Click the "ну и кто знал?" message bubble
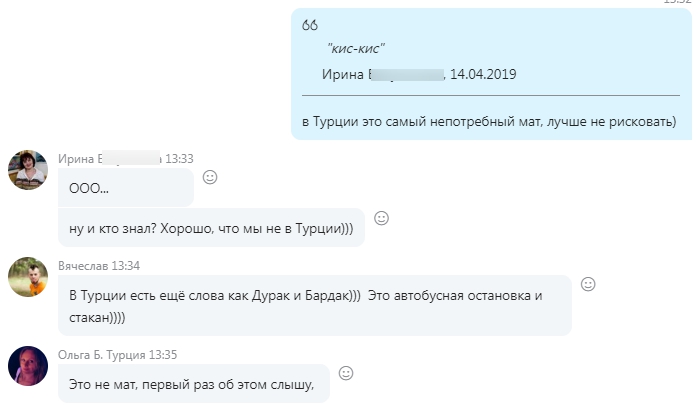The width and height of the screenshot is (699, 406). click(211, 228)
